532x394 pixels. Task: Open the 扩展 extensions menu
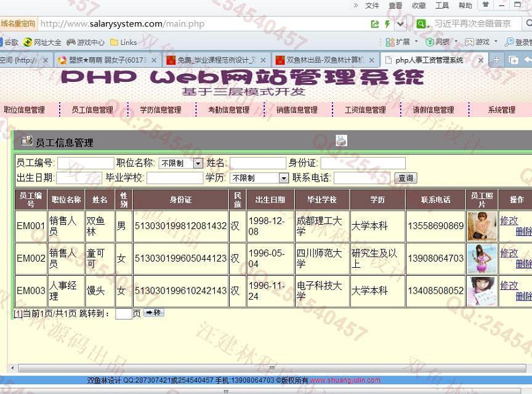coord(401,42)
